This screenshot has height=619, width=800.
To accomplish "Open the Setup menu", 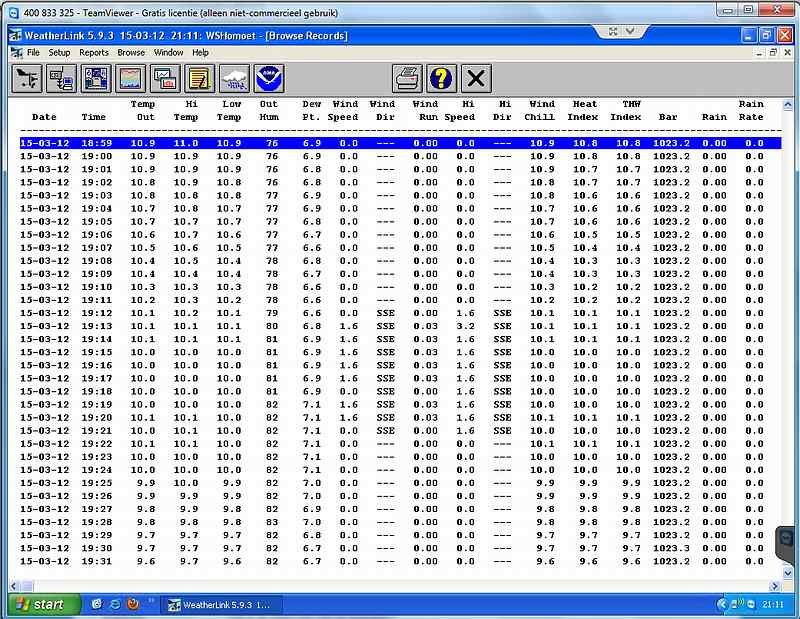I will pyautogui.click(x=59, y=53).
